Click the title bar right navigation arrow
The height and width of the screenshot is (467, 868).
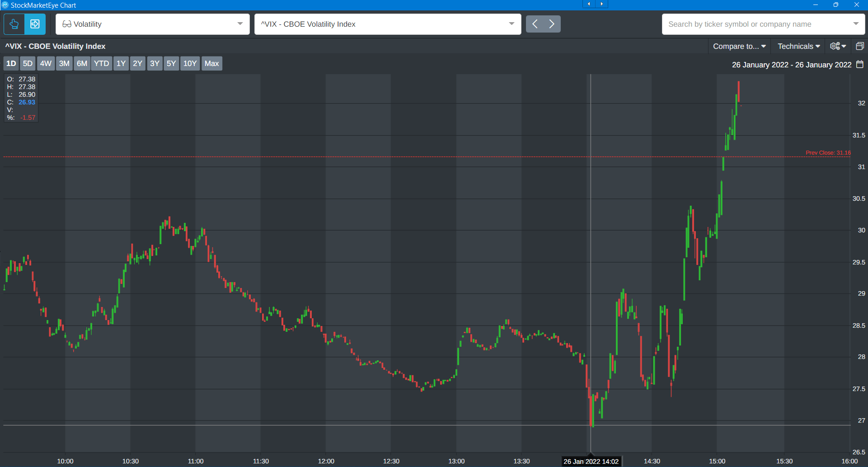[601, 4]
